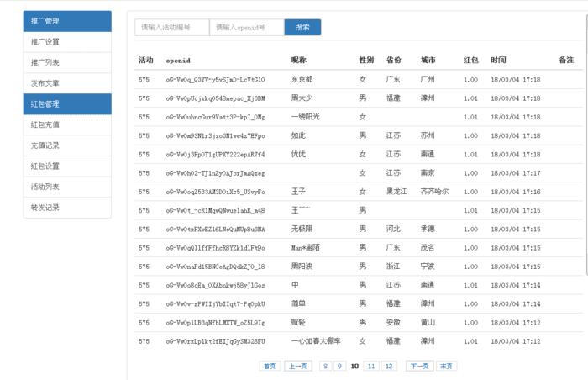
Task: Click the city cell 茂名
Action: [428, 248]
